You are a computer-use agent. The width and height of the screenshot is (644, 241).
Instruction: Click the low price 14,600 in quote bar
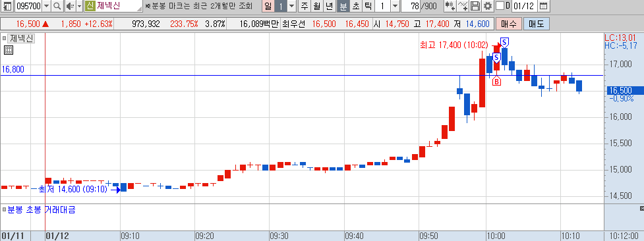tap(478, 24)
